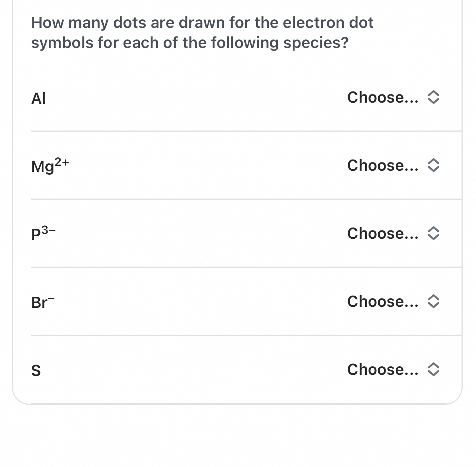This screenshot has width=476, height=467.
Task: Select the Al species label
Action: click(x=38, y=98)
